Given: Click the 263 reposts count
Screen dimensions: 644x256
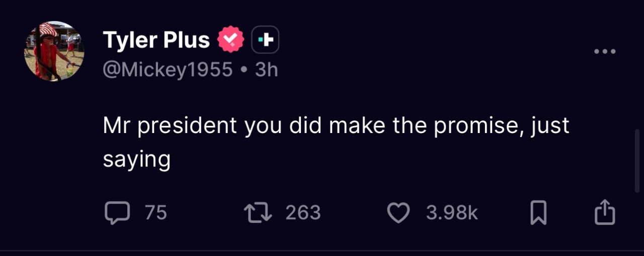Looking at the screenshot, I should point(303,213).
